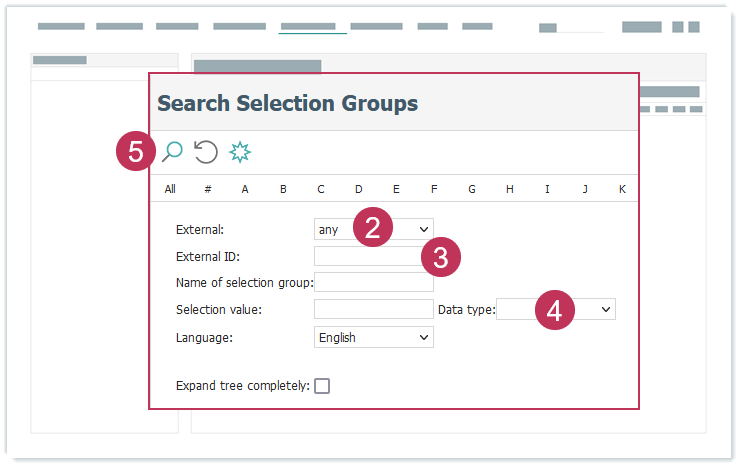The height and width of the screenshot is (468, 741).
Task: Select the All alphabet filter tab
Action: point(170,189)
